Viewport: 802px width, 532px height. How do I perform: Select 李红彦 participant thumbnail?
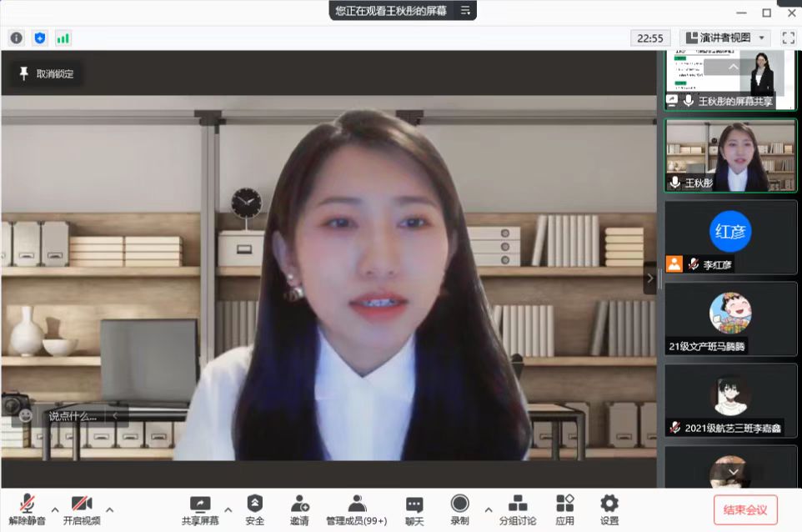coord(730,236)
